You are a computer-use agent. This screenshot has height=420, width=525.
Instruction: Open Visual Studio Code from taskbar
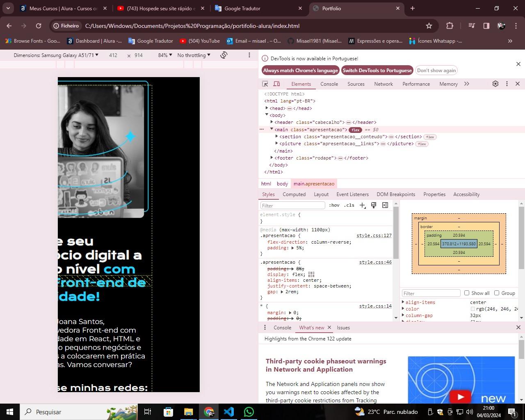(229, 412)
